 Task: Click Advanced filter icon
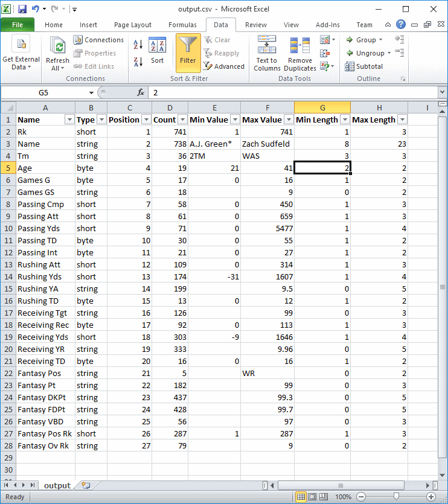pos(208,66)
